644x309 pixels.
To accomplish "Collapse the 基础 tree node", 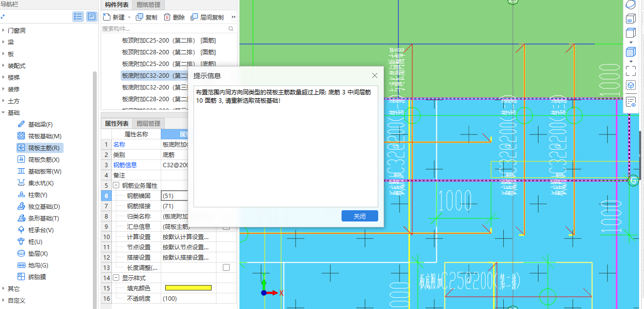I will click(x=3, y=112).
